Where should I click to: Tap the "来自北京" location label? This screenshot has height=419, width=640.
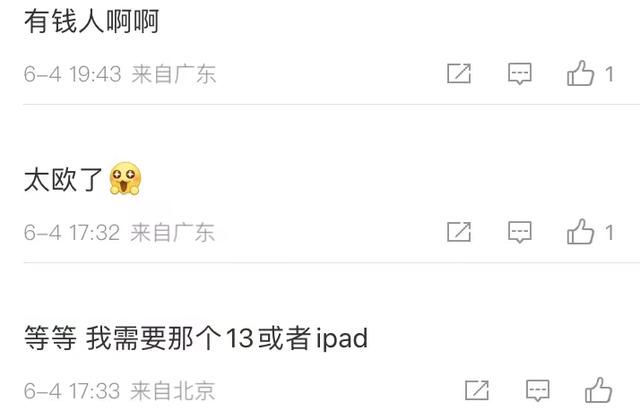[173, 391]
